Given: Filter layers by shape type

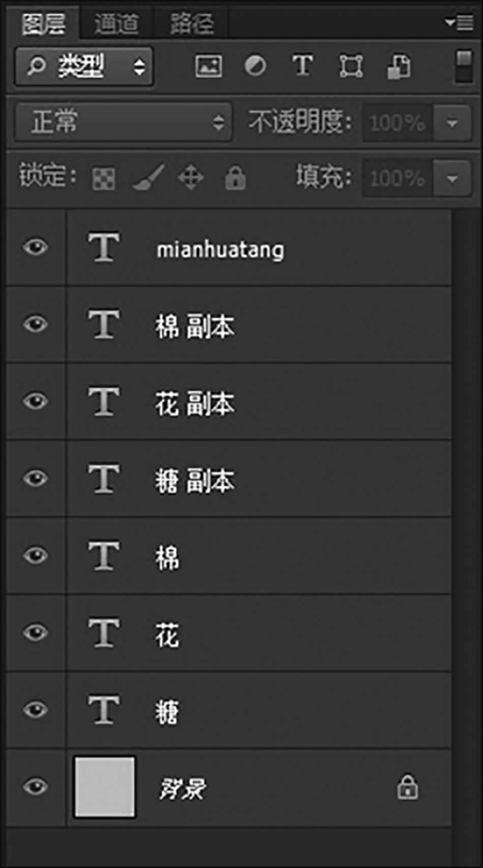Looking at the screenshot, I should (x=351, y=66).
